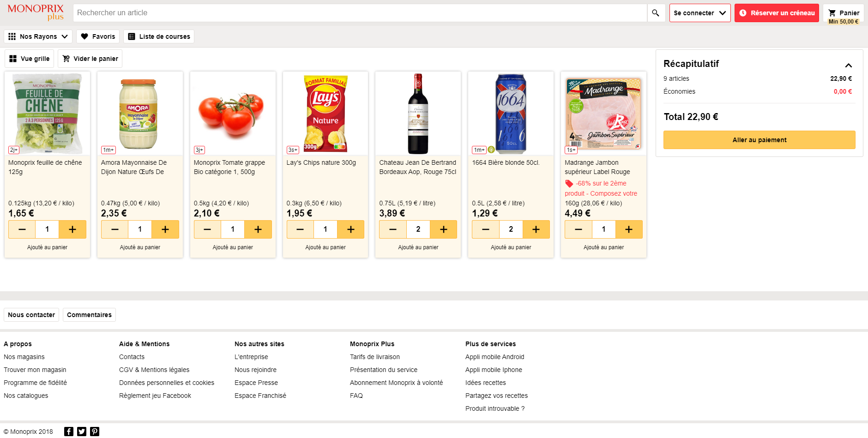Decrease 1664 Bière blonde quantity

pos(486,229)
